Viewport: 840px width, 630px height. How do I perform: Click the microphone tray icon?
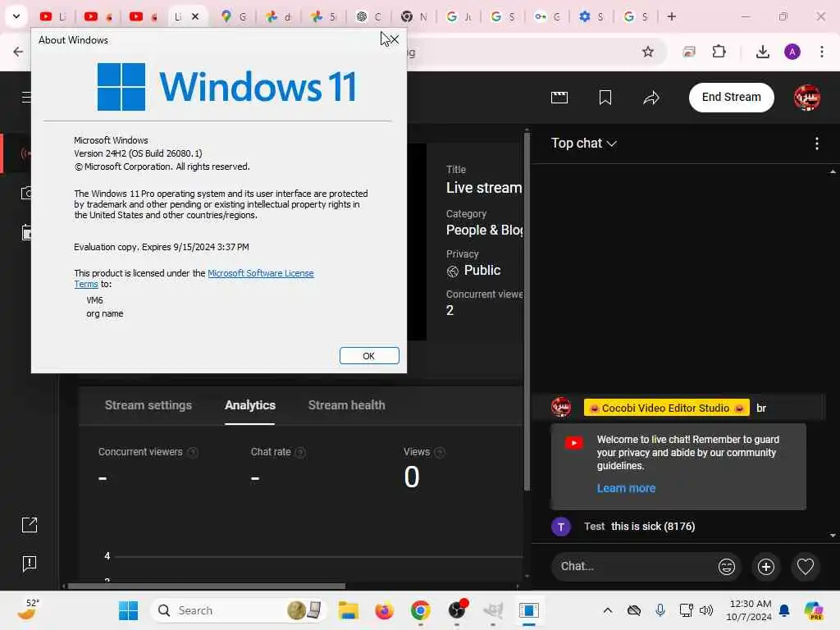tap(660, 610)
